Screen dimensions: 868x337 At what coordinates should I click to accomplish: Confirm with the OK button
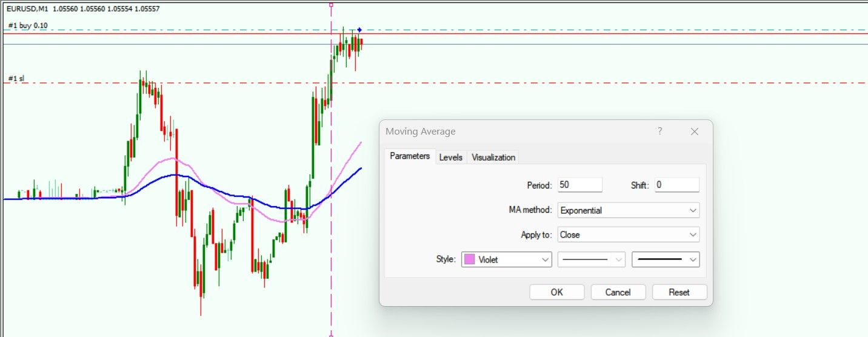[x=557, y=292]
